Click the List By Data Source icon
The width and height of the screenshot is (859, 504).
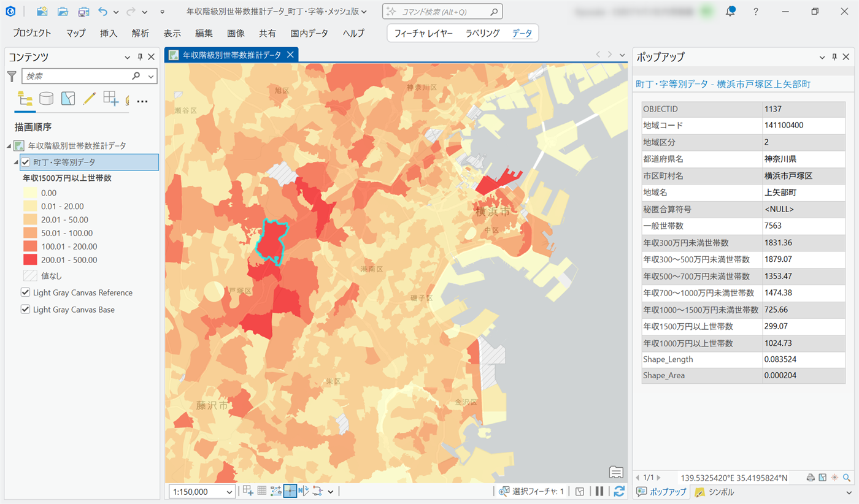click(x=46, y=99)
